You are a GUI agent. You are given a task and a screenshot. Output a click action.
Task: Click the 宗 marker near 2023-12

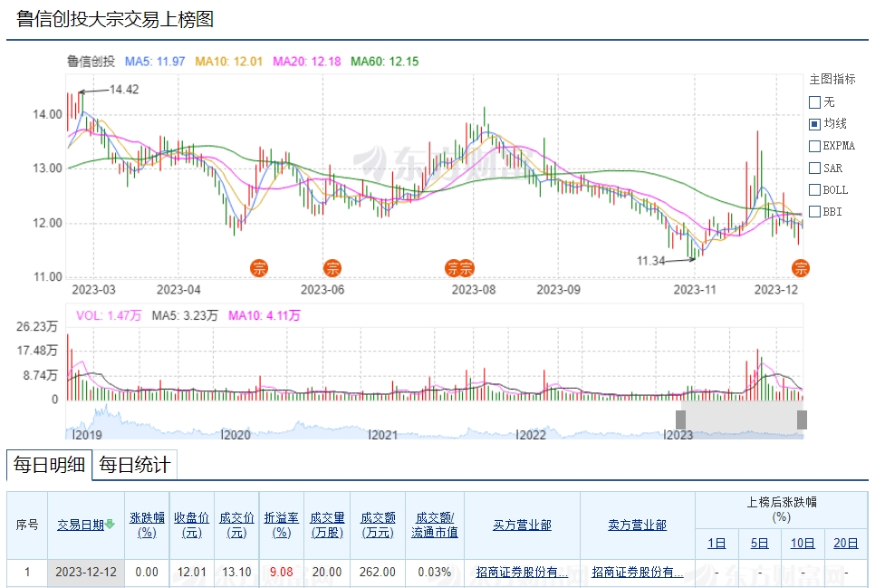(801, 267)
